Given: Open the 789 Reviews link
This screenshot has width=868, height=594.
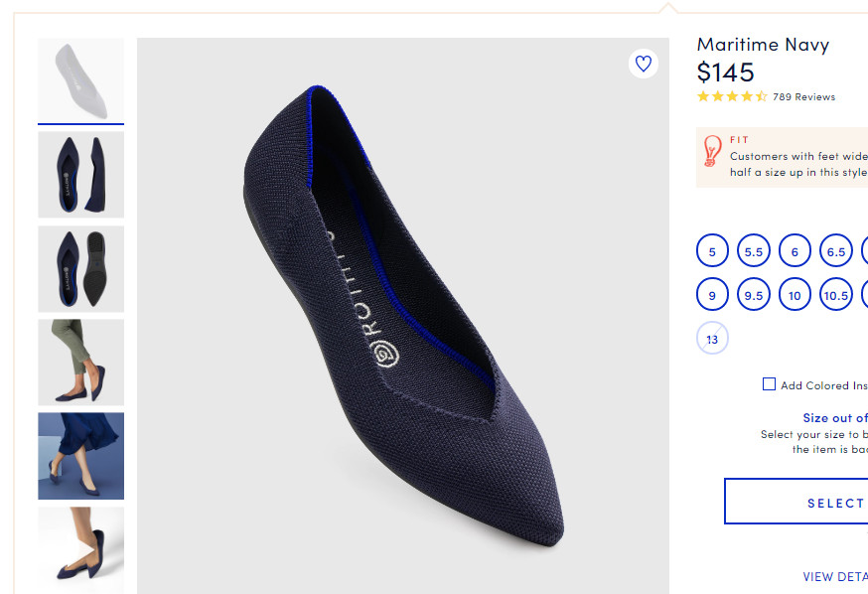Looking at the screenshot, I should coord(803,97).
